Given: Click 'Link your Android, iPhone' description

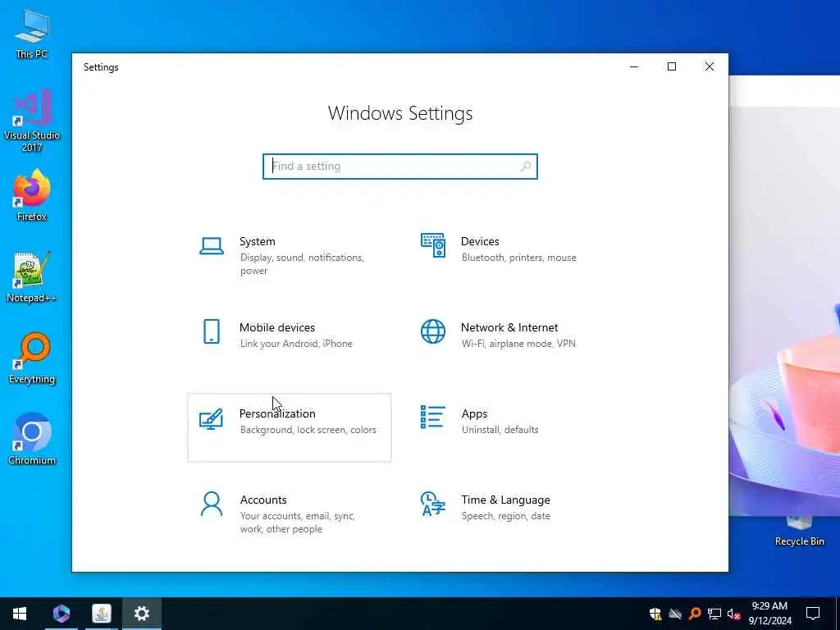Looking at the screenshot, I should coord(296,344).
